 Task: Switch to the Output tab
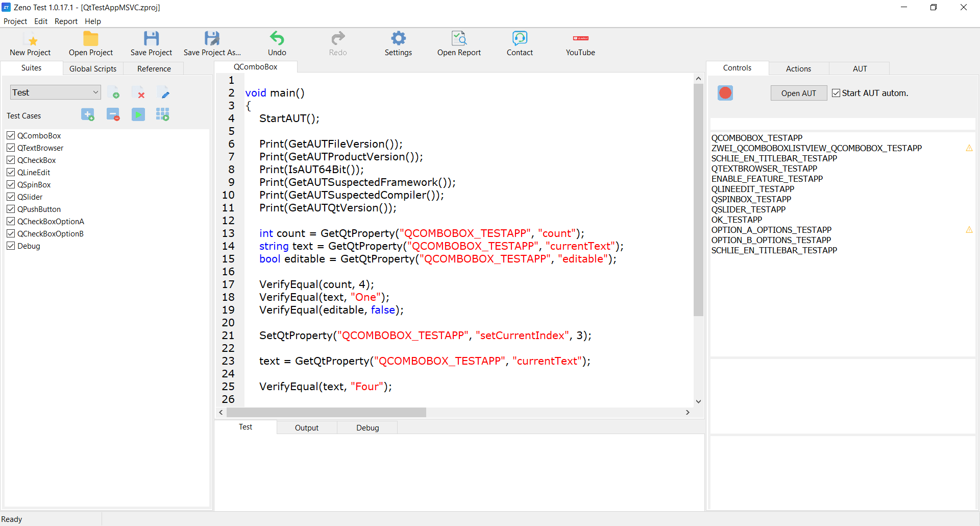coord(306,427)
